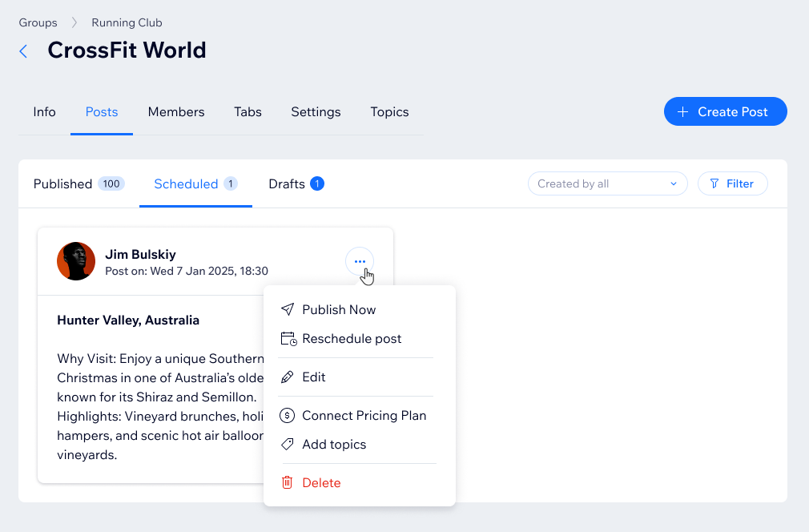The height and width of the screenshot is (532, 809).
Task: Select the Topics tab
Action: [389, 112]
